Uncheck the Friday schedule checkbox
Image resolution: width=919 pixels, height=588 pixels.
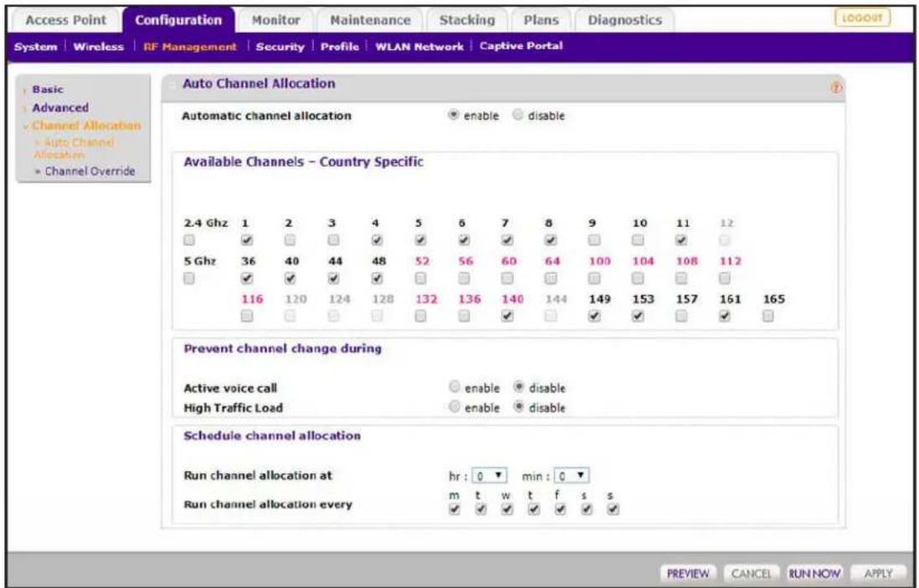click(560, 510)
